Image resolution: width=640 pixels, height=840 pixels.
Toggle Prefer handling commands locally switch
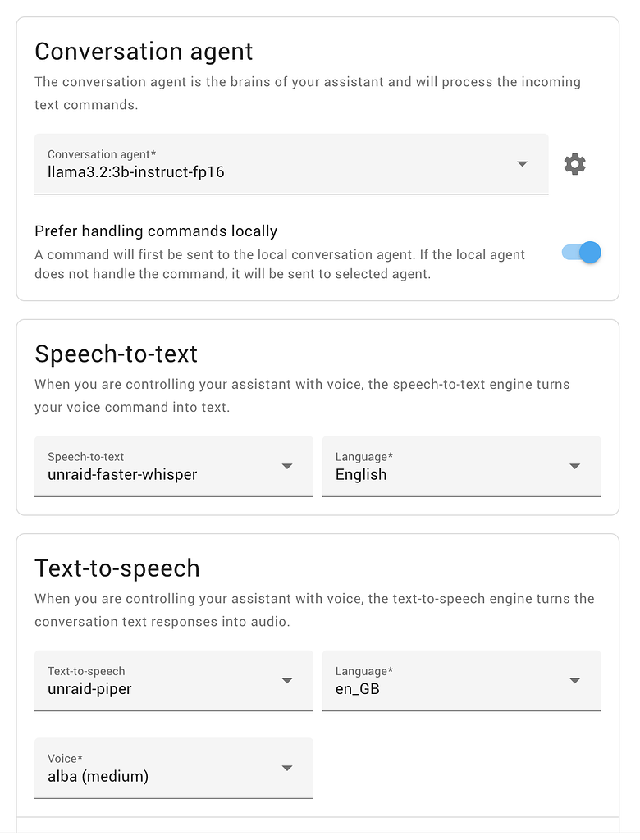[x=582, y=253]
